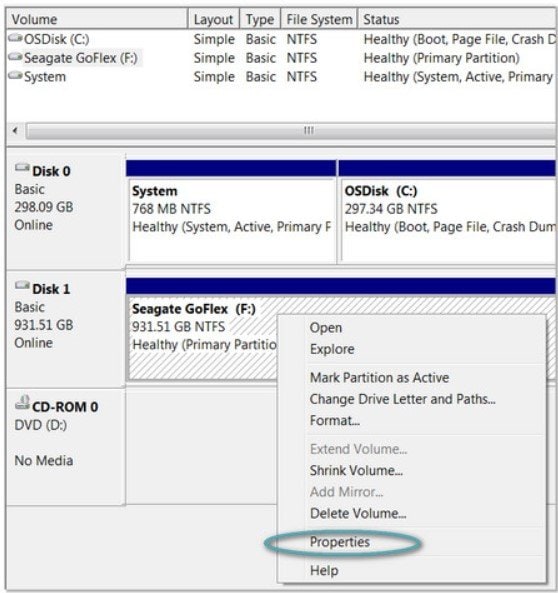558x593 pixels.
Task: Click 'Healthy (Boot, Page File, Crash' status for OSDisk row
Action: 459,39
